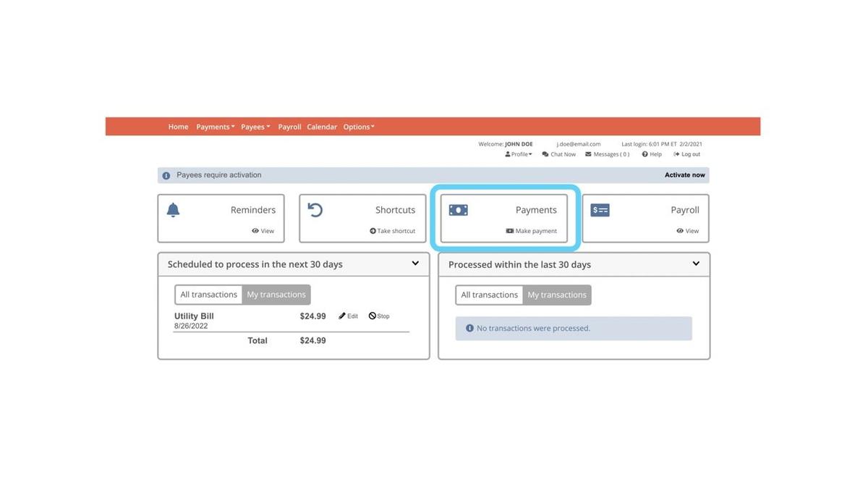This screenshot has width=868, height=488.
Task: Click the Messages envelope icon
Action: click(588, 154)
